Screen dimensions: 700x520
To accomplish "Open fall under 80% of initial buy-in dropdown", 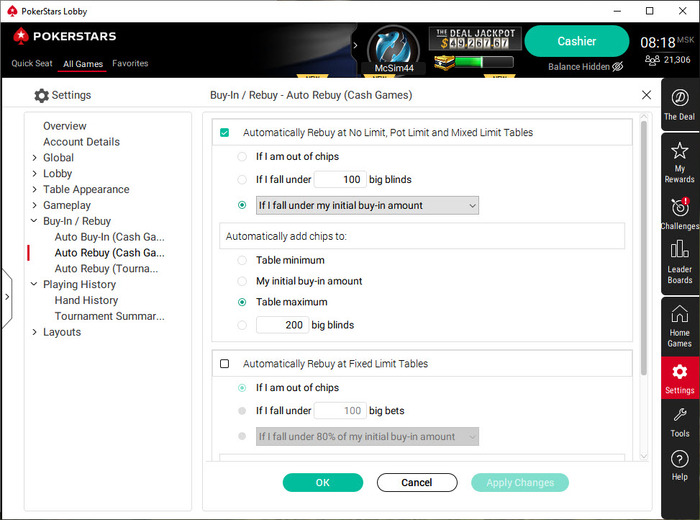I will (x=367, y=437).
